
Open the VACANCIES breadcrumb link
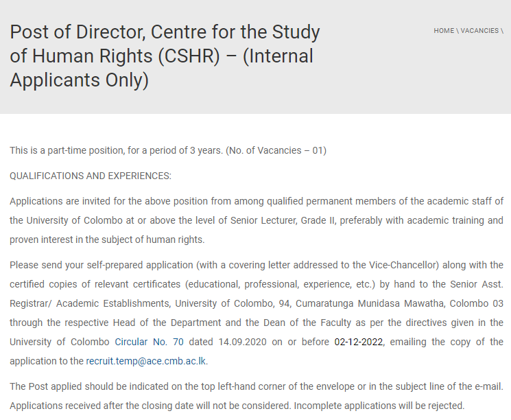tap(479, 31)
